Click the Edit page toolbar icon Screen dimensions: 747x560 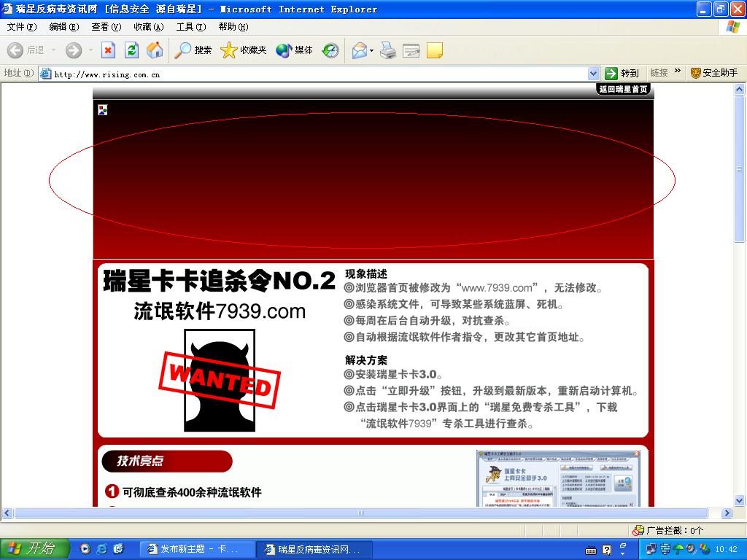coord(411,50)
